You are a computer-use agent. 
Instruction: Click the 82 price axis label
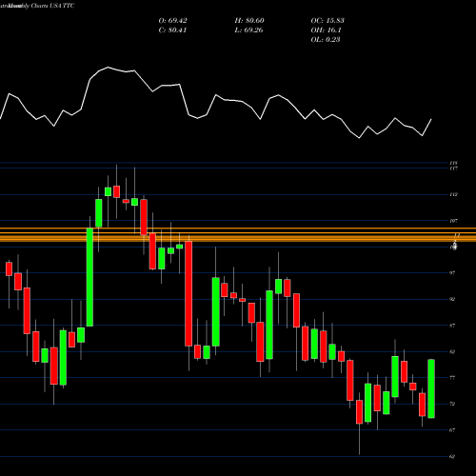(452, 351)
